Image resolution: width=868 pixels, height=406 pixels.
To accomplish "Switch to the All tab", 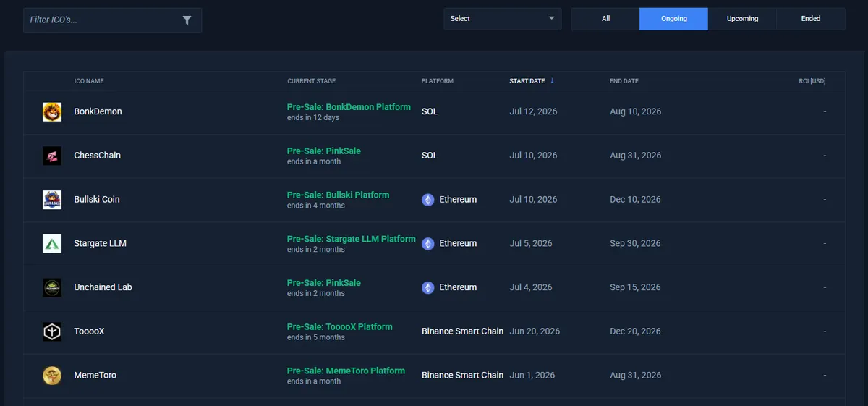I will click(x=605, y=19).
